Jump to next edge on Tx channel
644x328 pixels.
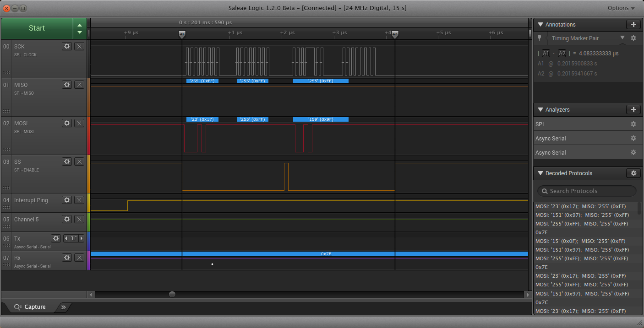click(x=82, y=238)
